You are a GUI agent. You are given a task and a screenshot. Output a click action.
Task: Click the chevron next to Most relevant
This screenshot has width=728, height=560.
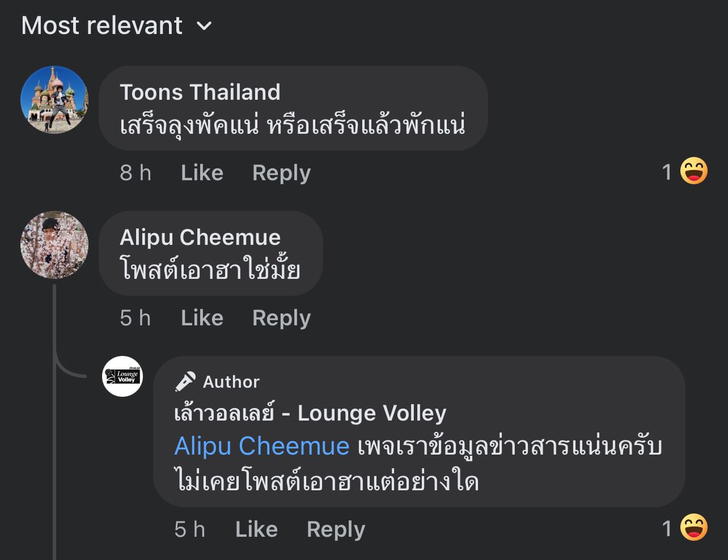tap(204, 26)
